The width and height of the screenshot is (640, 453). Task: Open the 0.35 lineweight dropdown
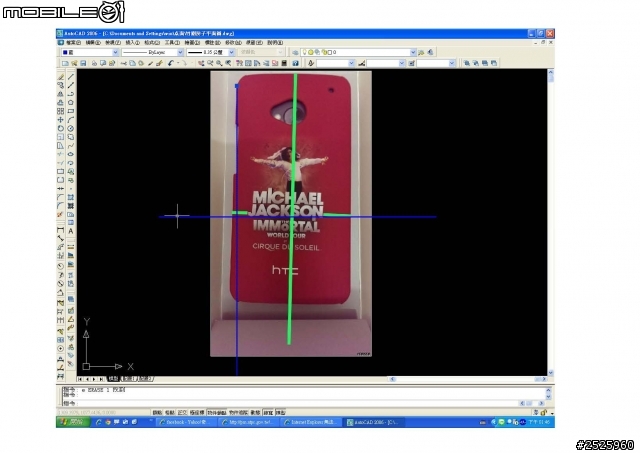[x=211, y=52]
